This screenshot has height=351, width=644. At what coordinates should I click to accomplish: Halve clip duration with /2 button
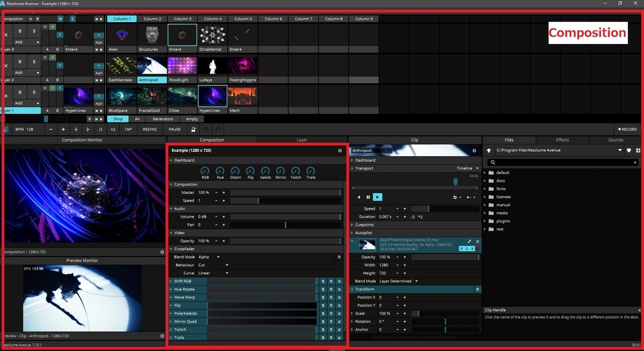413,217
